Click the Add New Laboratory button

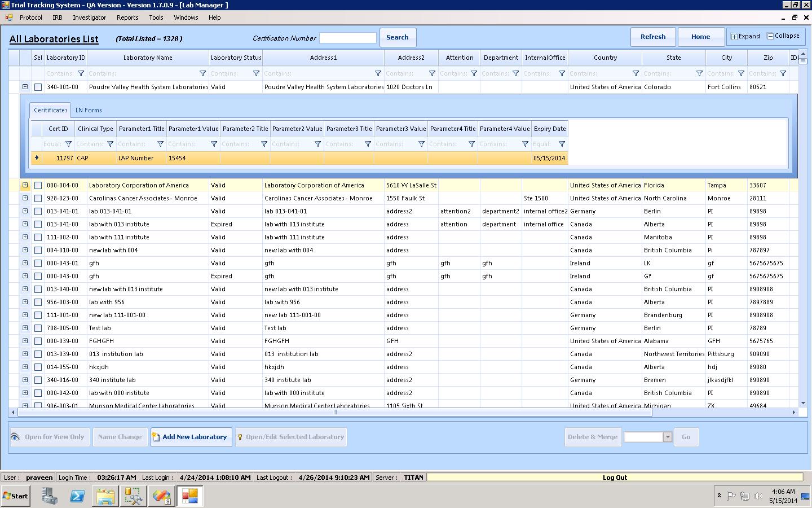point(191,437)
